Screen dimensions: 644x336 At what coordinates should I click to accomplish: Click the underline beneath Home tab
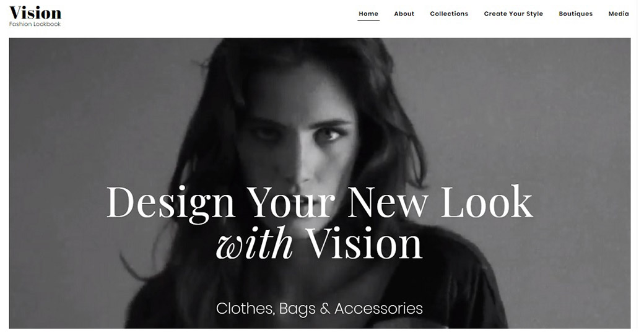point(368,19)
